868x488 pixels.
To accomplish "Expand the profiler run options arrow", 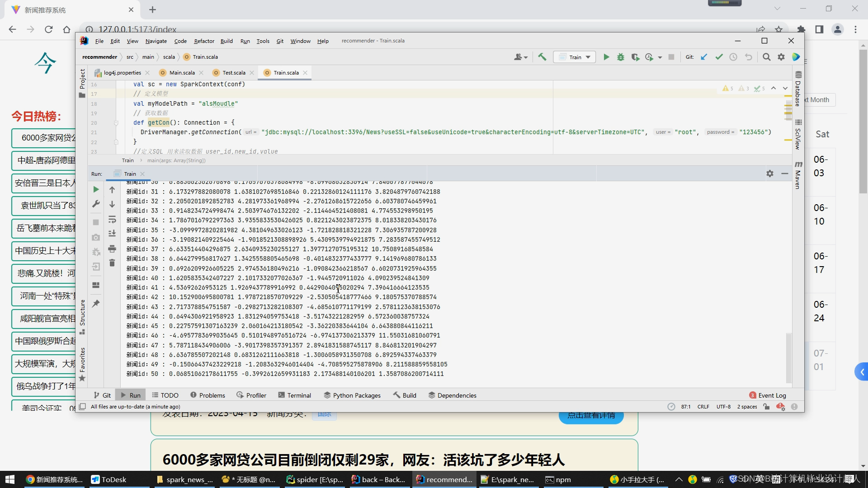I will coord(660,57).
